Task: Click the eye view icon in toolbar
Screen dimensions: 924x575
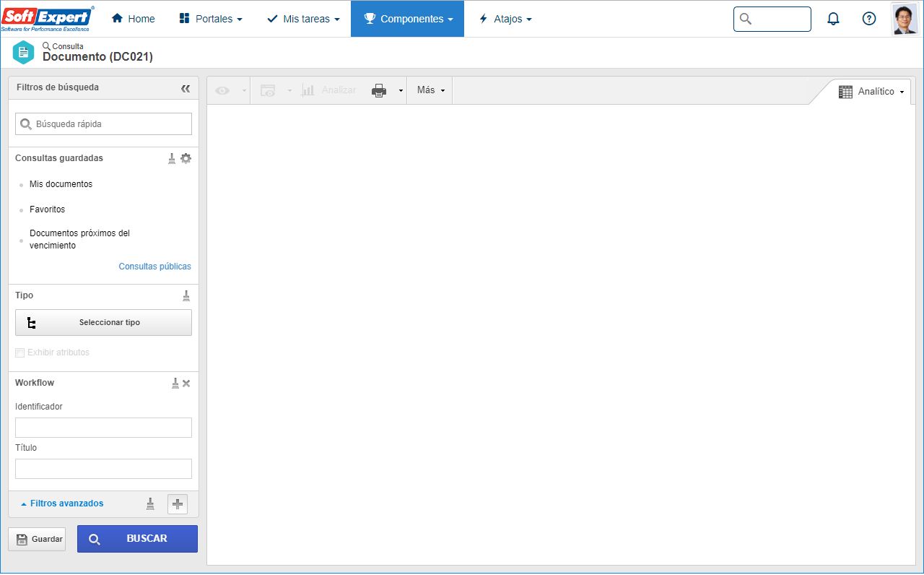Action: tap(222, 90)
